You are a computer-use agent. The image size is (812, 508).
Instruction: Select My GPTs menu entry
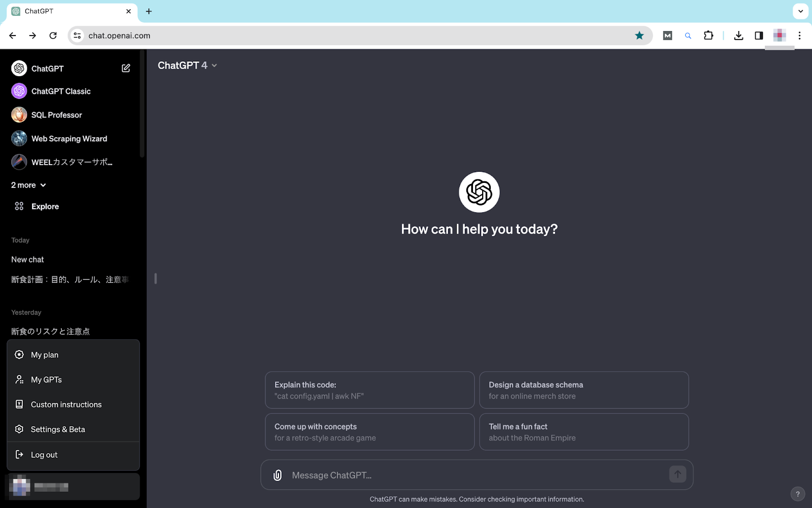[73, 379]
